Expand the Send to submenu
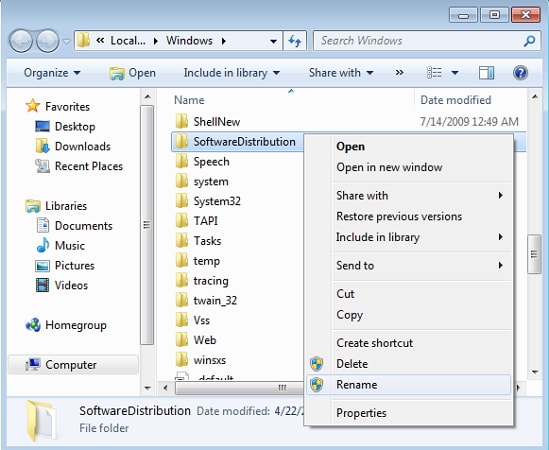This screenshot has width=549, height=450. pyautogui.click(x=408, y=265)
